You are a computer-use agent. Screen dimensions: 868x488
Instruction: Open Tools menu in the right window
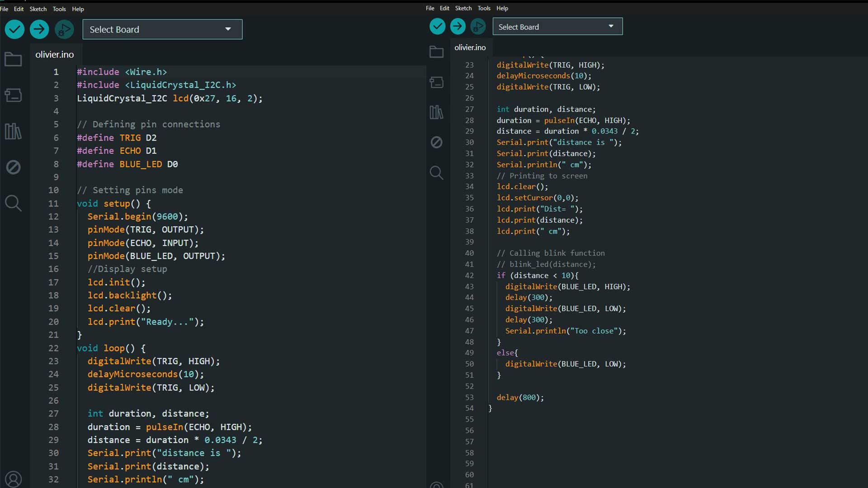click(484, 8)
